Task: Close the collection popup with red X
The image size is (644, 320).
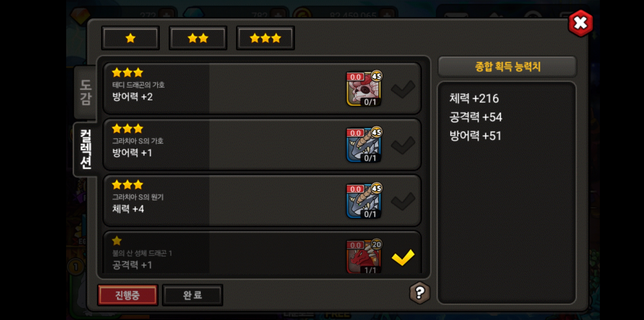Action: coord(580,23)
